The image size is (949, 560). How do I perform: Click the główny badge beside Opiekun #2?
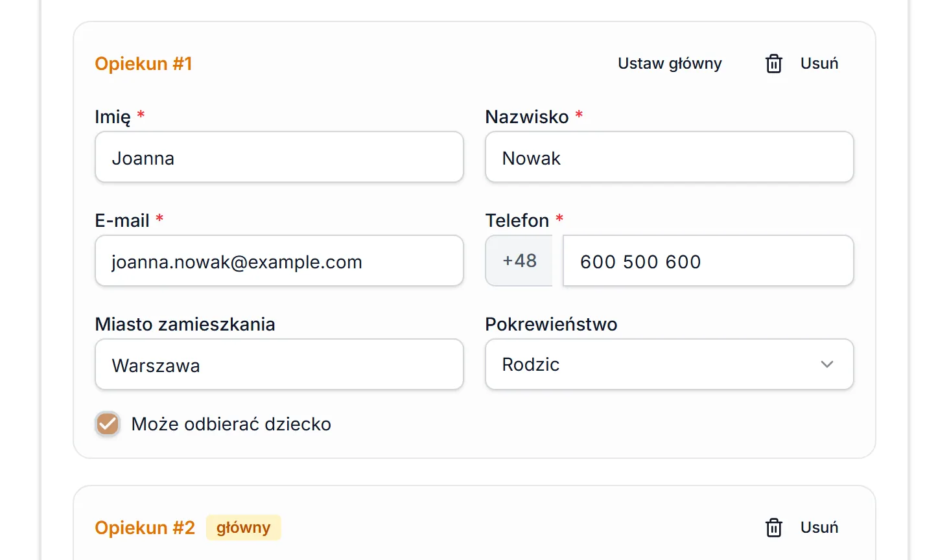243,528
